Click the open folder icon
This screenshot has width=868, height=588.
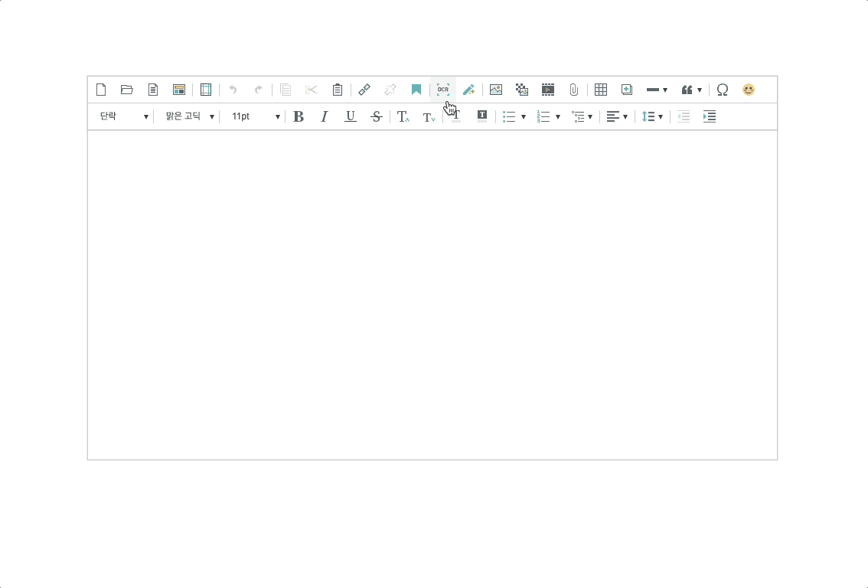click(x=127, y=90)
